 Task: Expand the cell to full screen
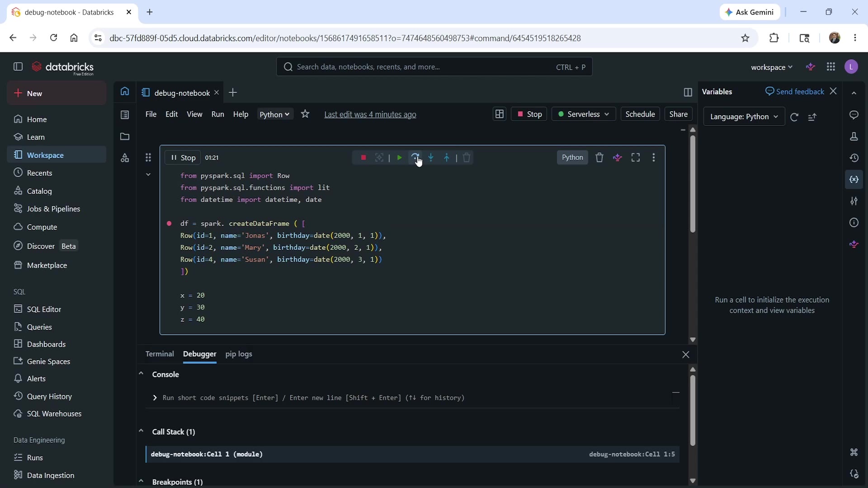[636, 158]
